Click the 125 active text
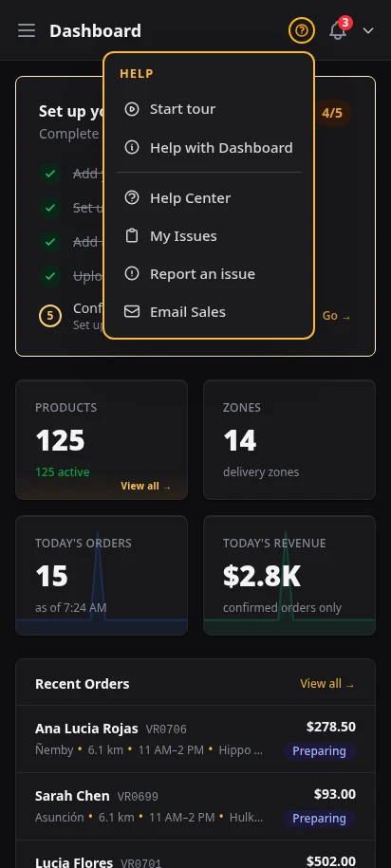The height and width of the screenshot is (868, 391). (62, 472)
